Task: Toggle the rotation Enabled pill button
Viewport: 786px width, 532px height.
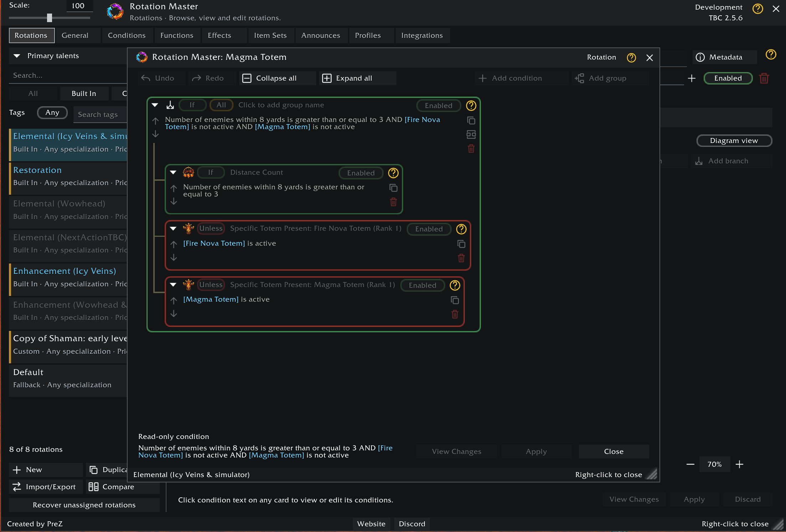Action: pos(728,78)
